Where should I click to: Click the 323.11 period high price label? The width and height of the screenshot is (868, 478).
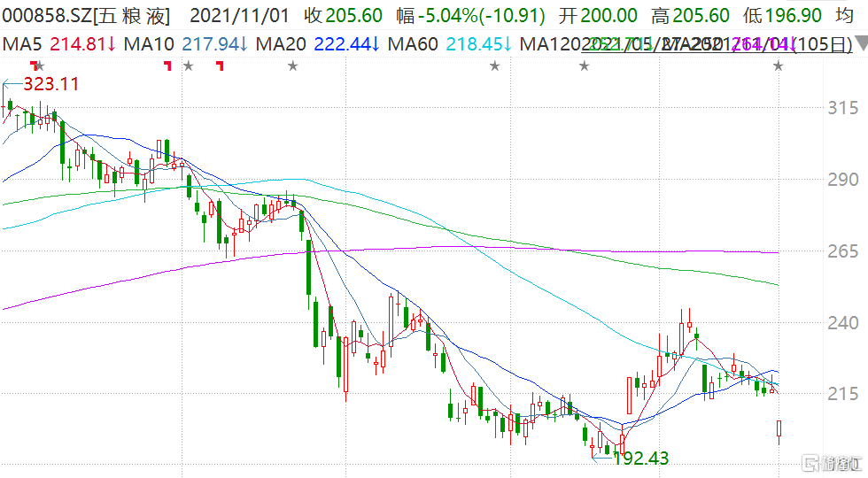point(51,84)
